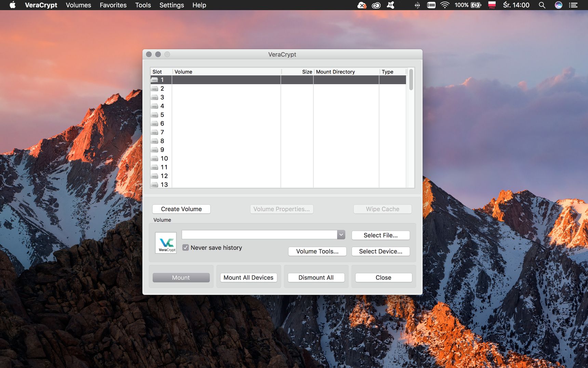The width and height of the screenshot is (588, 368).
Task: Open the Help menu
Action: click(x=199, y=5)
